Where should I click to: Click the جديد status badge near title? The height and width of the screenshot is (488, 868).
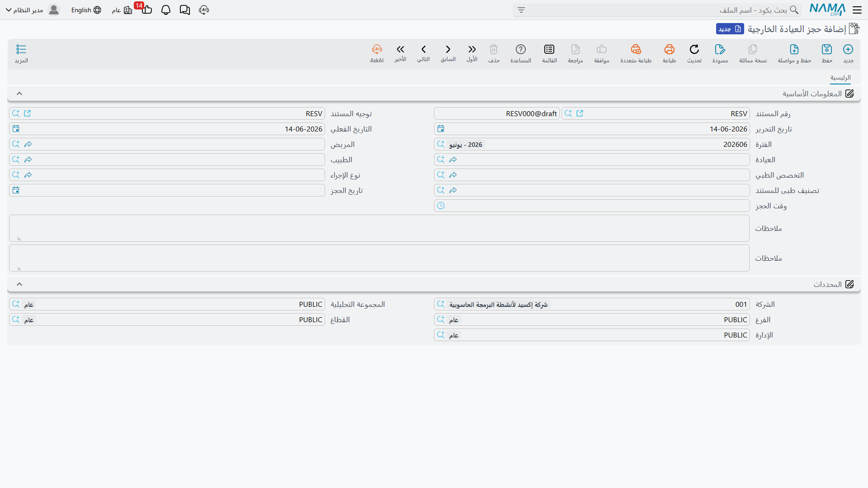pyautogui.click(x=730, y=29)
